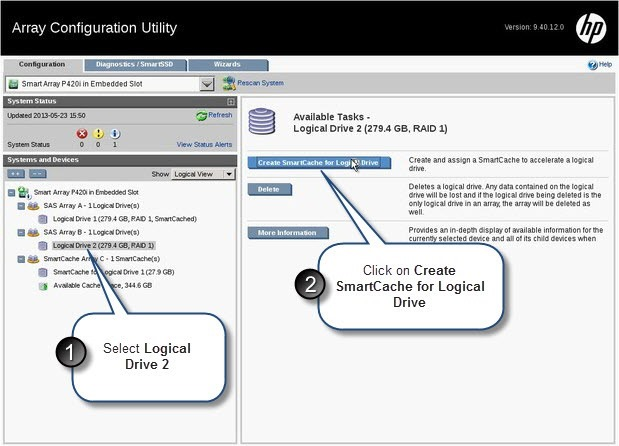
Task: Open the controller selection dropdown arrow
Action: (x=206, y=84)
